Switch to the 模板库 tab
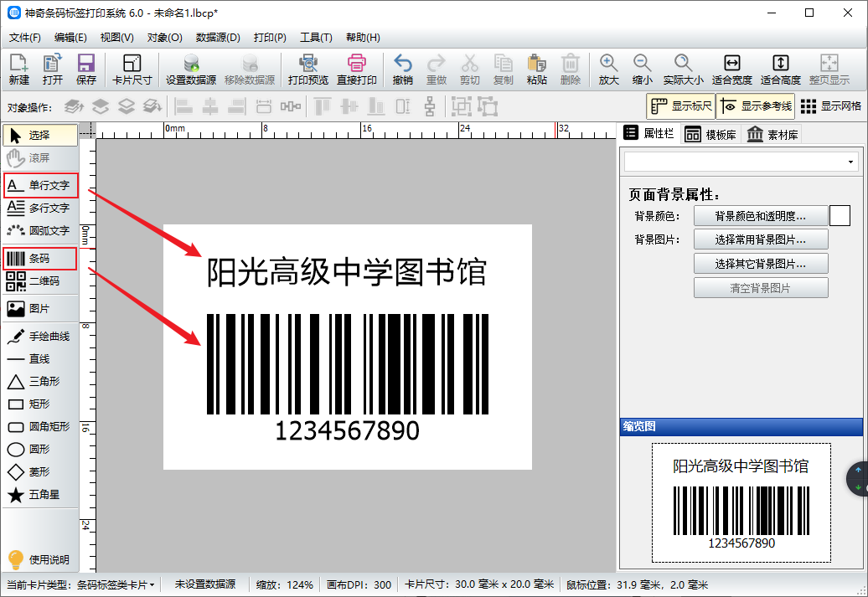Image resolution: width=868 pixels, height=597 pixels. tap(710, 135)
